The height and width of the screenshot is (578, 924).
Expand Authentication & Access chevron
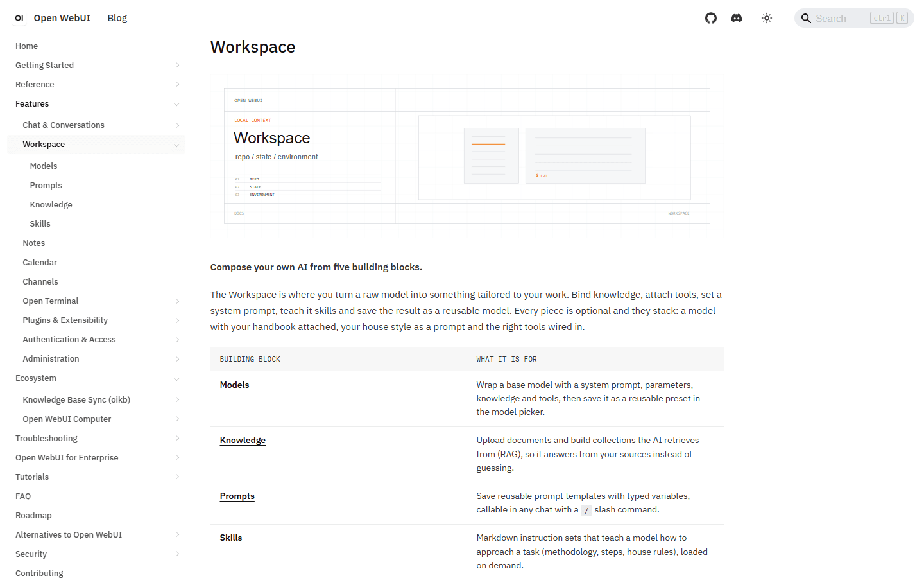pos(177,340)
